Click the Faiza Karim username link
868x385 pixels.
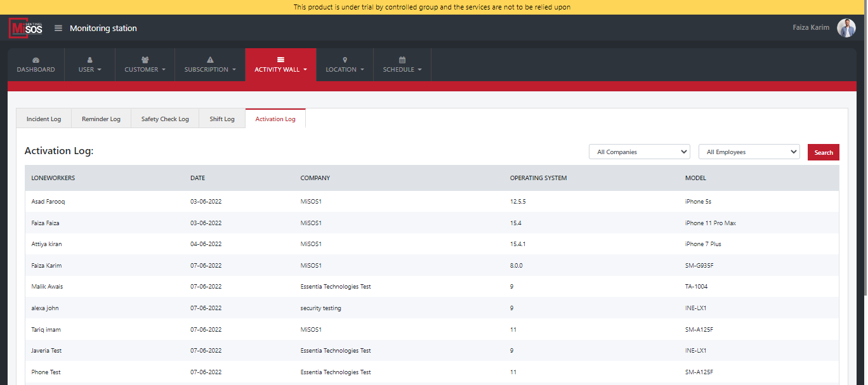click(810, 28)
